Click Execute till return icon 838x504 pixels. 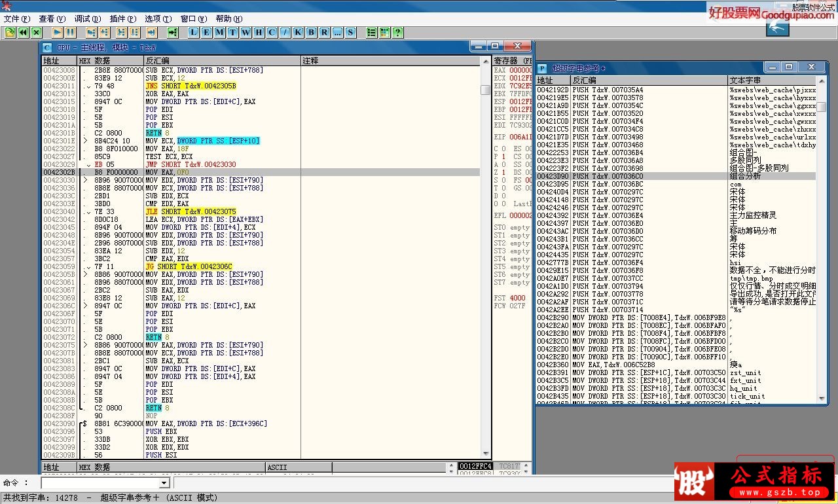click(151, 32)
